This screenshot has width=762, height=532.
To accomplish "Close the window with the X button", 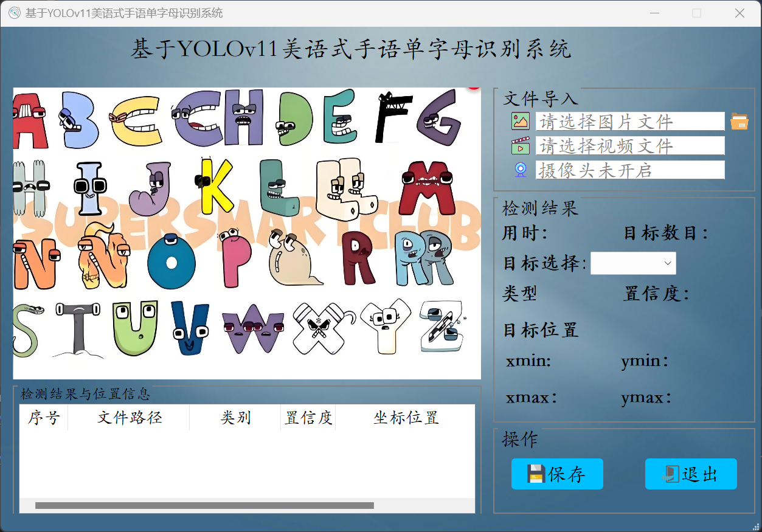I will coord(739,13).
